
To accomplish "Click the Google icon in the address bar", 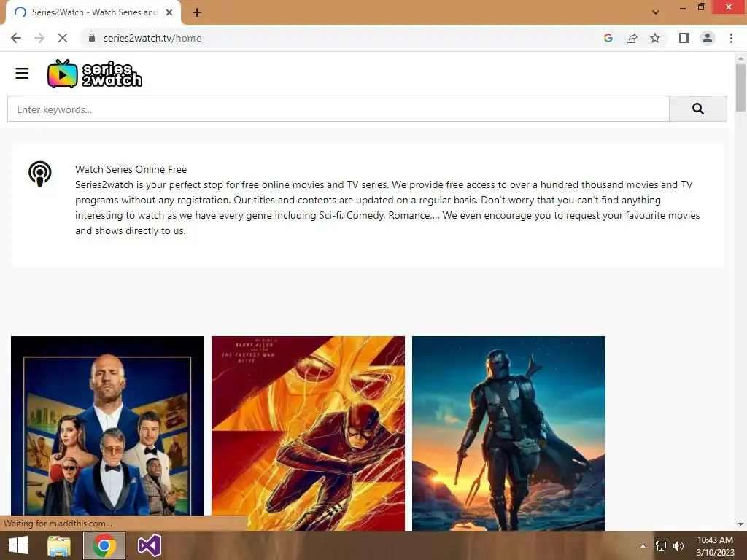I will 608,38.
